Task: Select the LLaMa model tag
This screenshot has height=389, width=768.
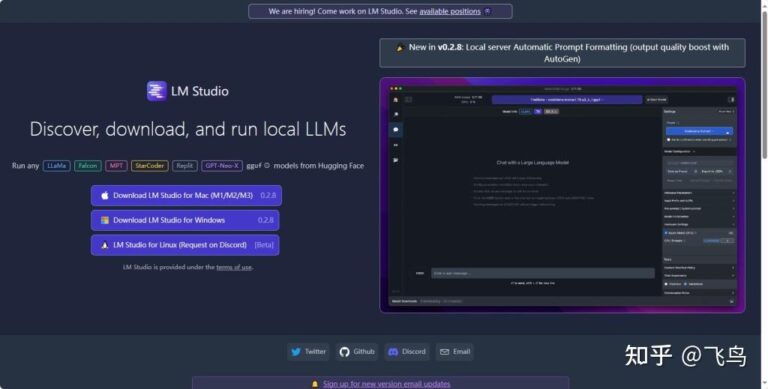Action: [x=56, y=166]
